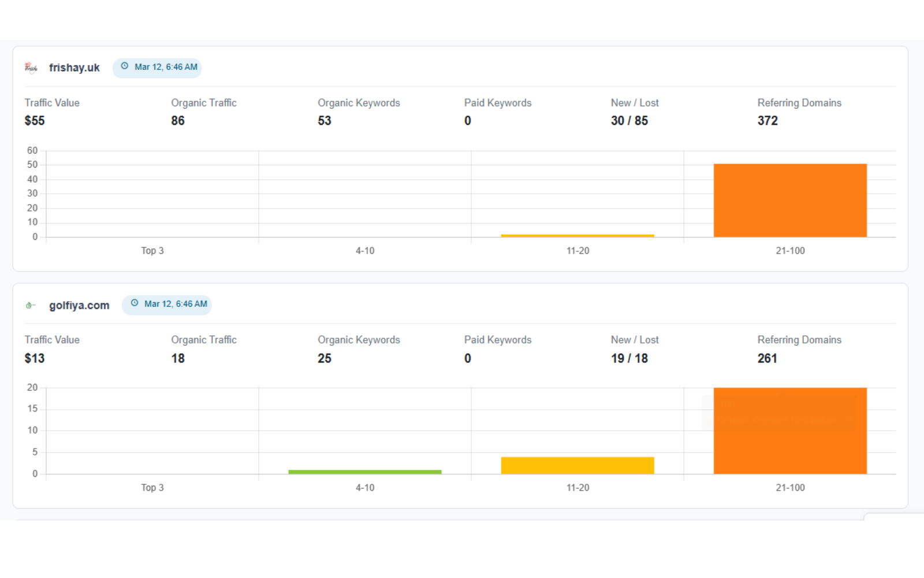Select the Traffic Value metric for frishay.uk
The height and width of the screenshot is (578, 924).
click(x=52, y=112)
